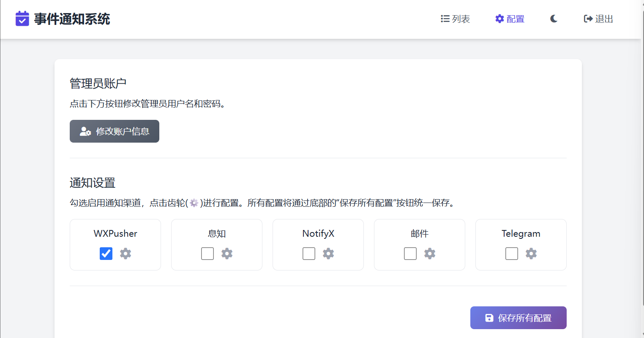Image resolution: width=644 pixels, height=338 pixels.
Task: Go to 列表 in navigation
Action: click(455, 19)
